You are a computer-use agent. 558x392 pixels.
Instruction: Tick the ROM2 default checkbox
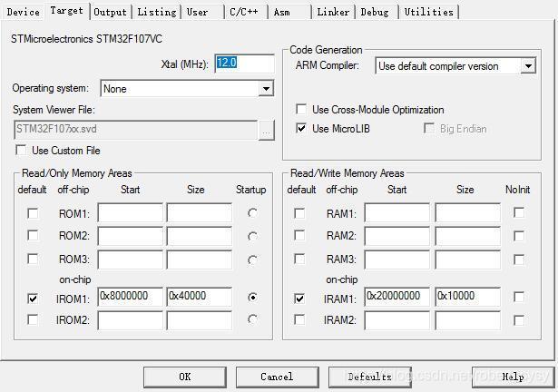coord(33,235)
